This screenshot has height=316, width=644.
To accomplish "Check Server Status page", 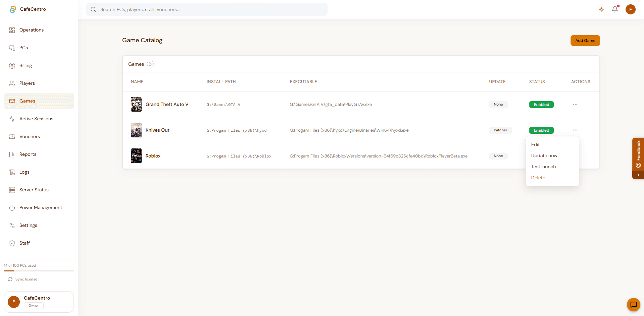I will click(x=39, y=190).
